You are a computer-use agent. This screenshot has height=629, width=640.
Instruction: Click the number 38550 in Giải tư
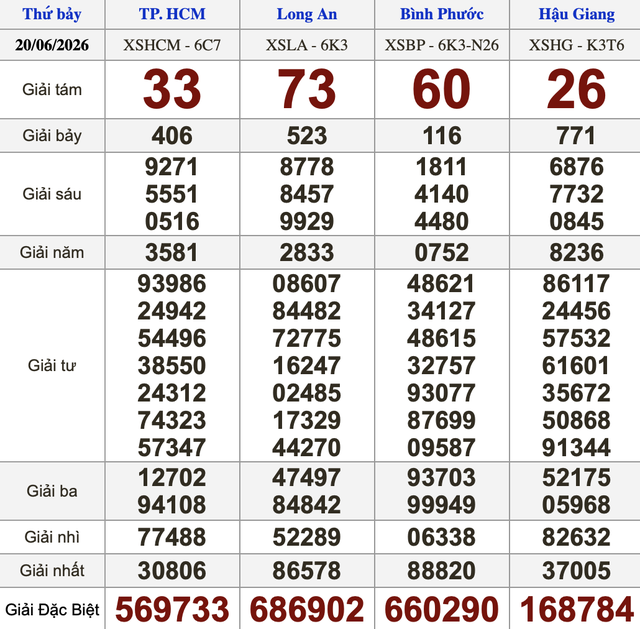[172, 366]
